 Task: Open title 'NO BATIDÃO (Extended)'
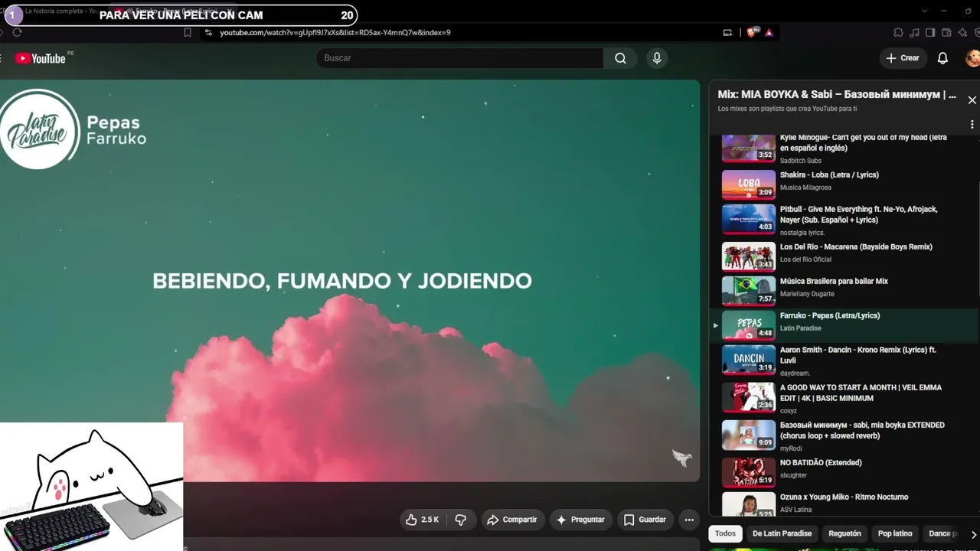click(x=821, y=463)
